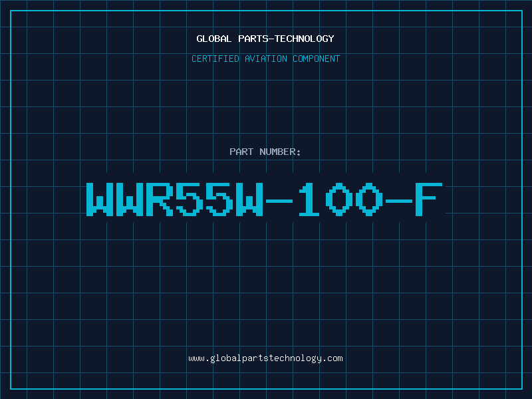Click the second W of the part number
Screen dimensions: 532x399
click(130, 199)
